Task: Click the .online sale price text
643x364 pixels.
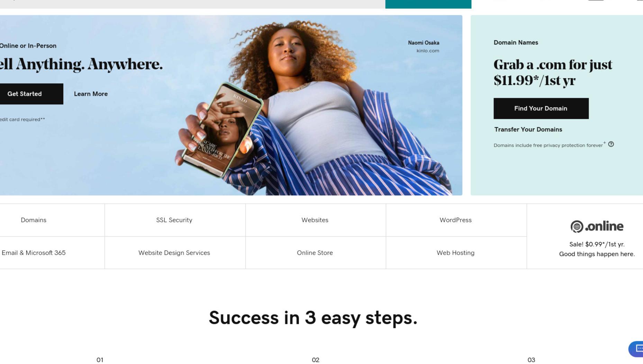Action: click(x=597, y=244)
